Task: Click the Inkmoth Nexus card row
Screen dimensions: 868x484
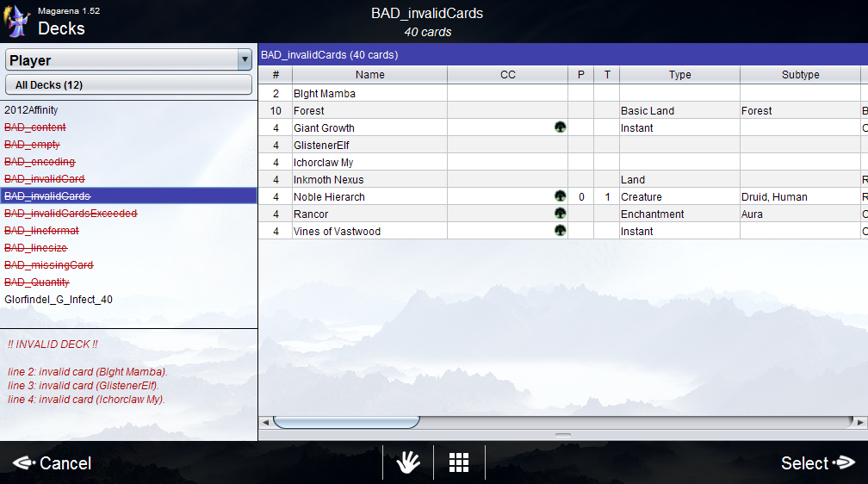Action: (x=328, y=179)
